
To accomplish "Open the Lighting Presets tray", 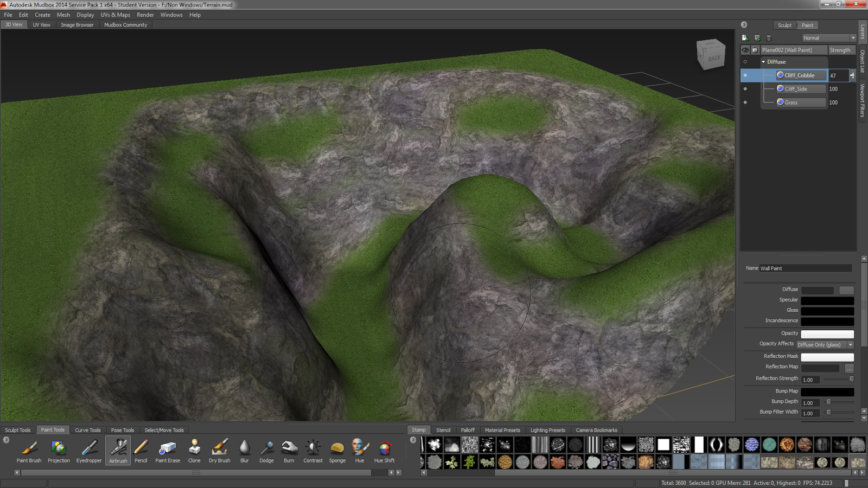I will [x=547, y=429].
